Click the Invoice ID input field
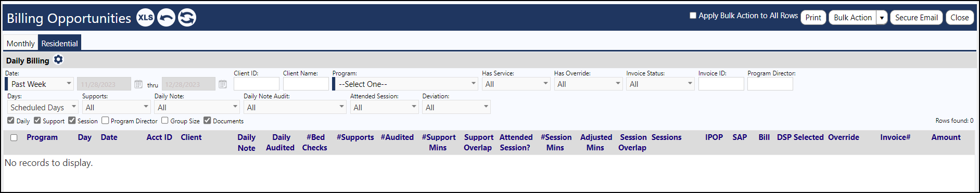The image size is (980, 193). tap(721, 84)
